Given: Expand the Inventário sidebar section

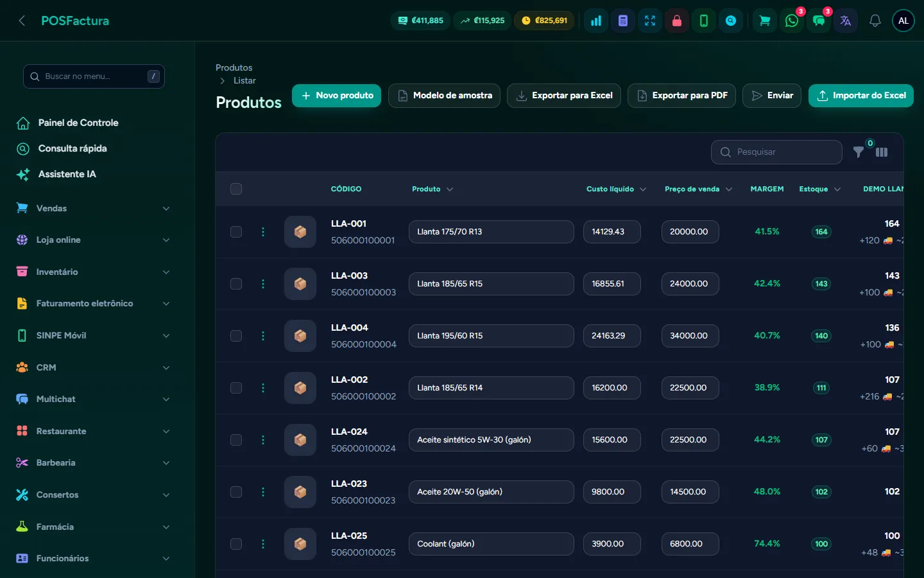Looking at the screenshot, I should tap(94, 272).
